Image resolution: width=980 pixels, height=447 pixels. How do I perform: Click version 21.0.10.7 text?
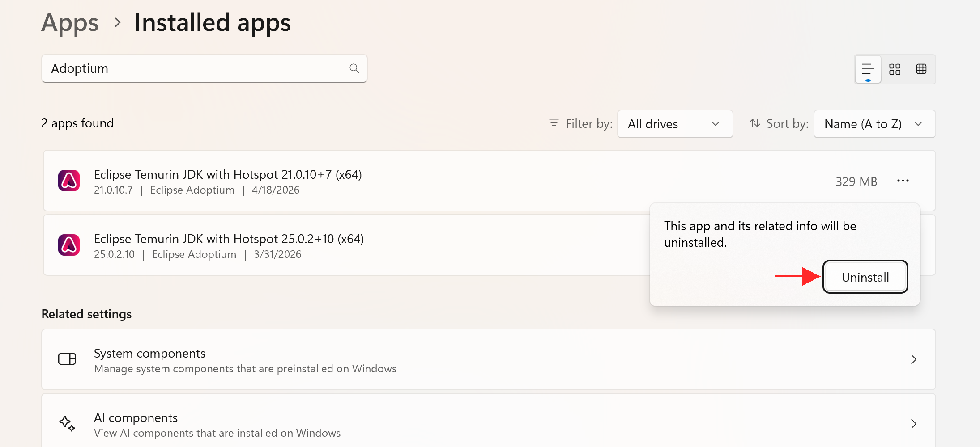tap(113, 190)
